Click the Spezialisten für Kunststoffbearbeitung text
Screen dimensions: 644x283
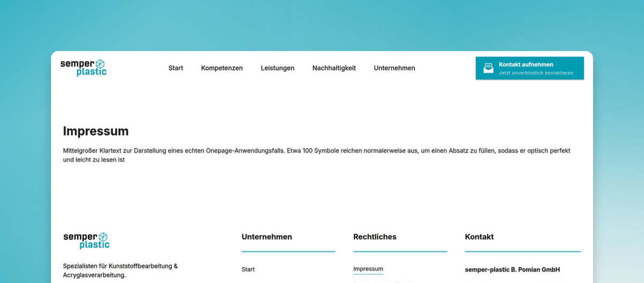click(x=120, y=270)
